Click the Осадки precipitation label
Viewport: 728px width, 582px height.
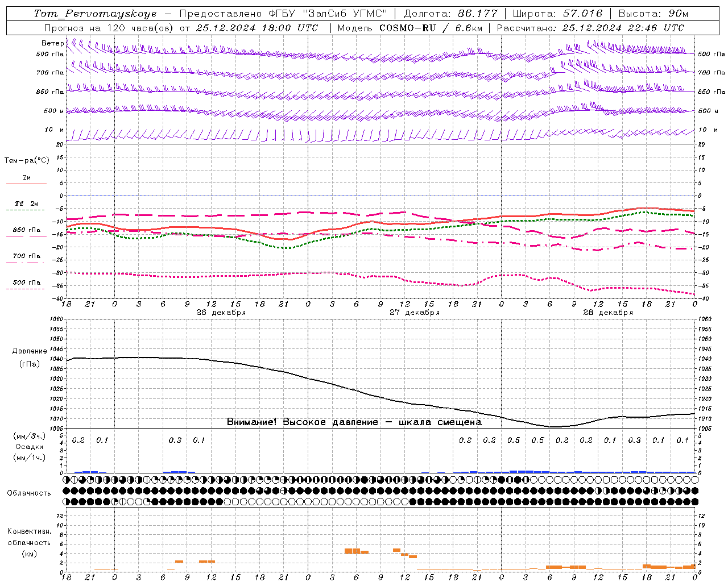coord(30,447)
